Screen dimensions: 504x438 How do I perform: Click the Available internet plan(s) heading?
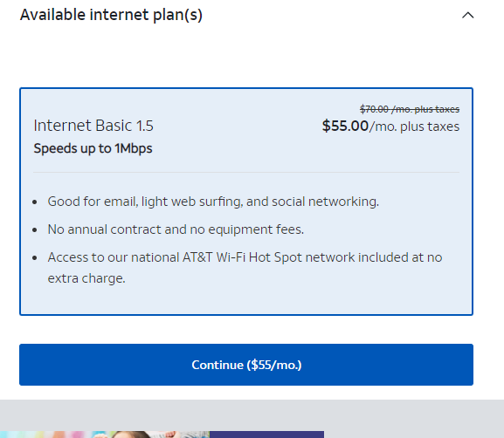click(111, 15)
